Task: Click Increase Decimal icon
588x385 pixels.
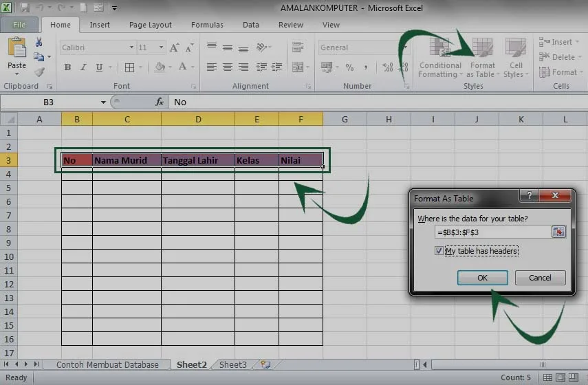Action: pos(388,67)
